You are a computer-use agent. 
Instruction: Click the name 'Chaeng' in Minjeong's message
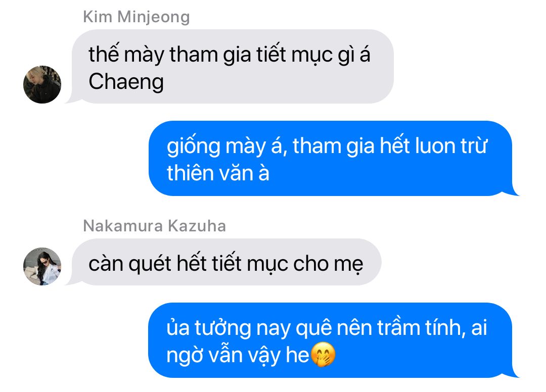[x=126, y=82]
